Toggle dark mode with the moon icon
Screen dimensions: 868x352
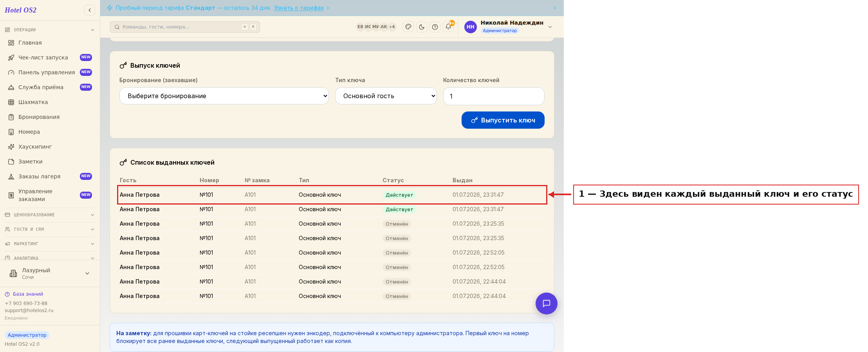tap(422, 27)
